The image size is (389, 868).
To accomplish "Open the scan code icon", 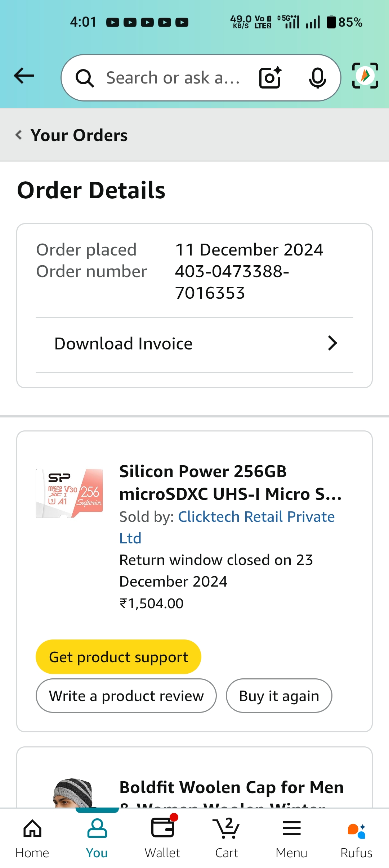I will (x=365, y=76).
